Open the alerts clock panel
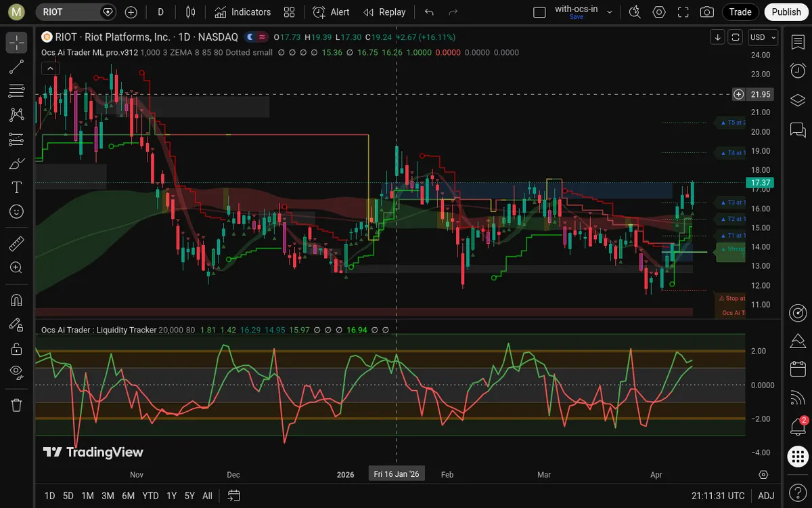Viewport: 812px width, 508px height. point(798,70)
